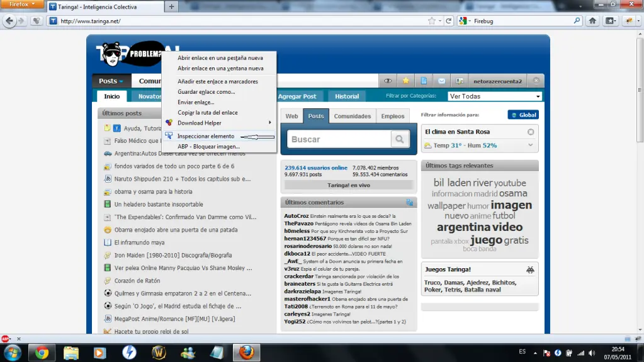Click the browser forward arrow button
This screenshot has height=362, width=644.
pos(21,21)
